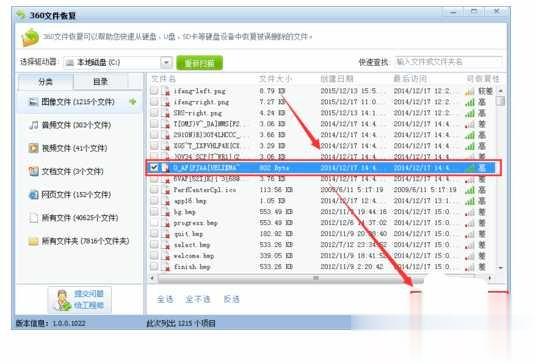Image resolution: width=536 pixels, height=364 pixels.
Task: Open image files (1215 files) category
Action: coord(78,102)
